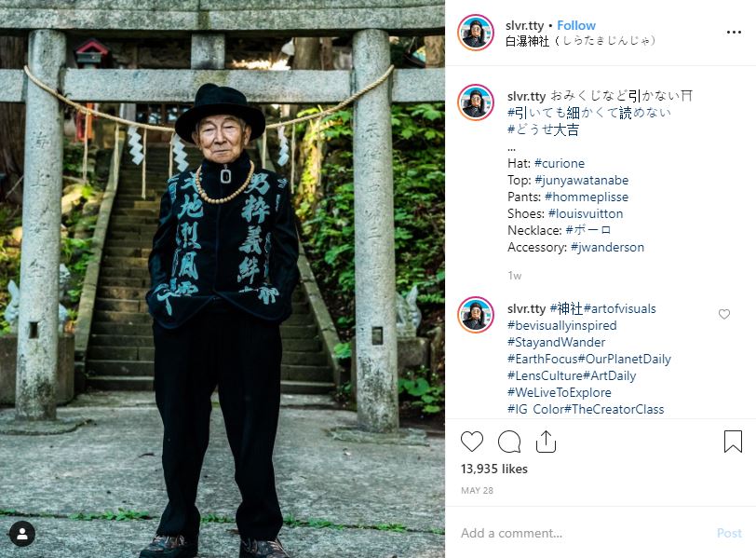Viewport: 756px width, 558px height.
Task: Open the #jwanderson hashtag
Action: click(x=607, y=247)
